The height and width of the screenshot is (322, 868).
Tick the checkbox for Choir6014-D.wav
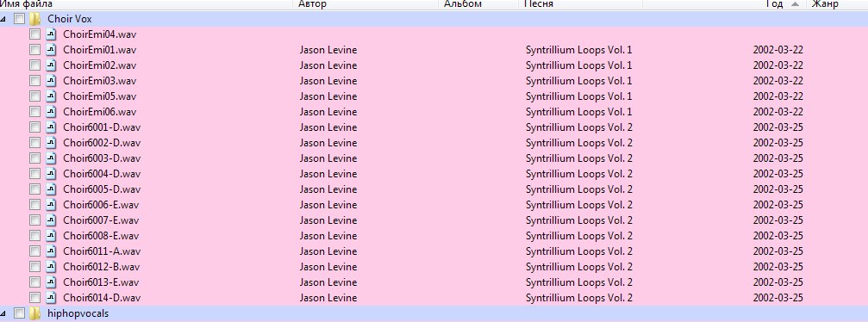34,298
